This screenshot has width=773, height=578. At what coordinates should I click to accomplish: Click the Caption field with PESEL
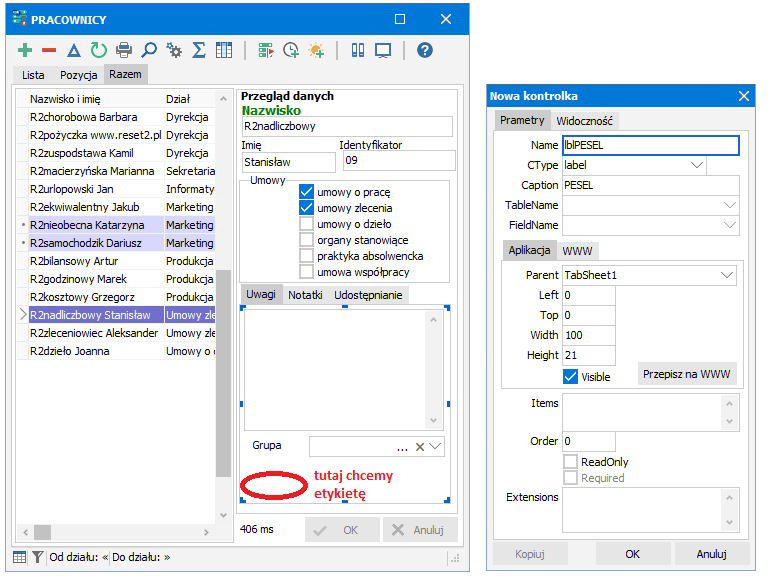point(651,185)
